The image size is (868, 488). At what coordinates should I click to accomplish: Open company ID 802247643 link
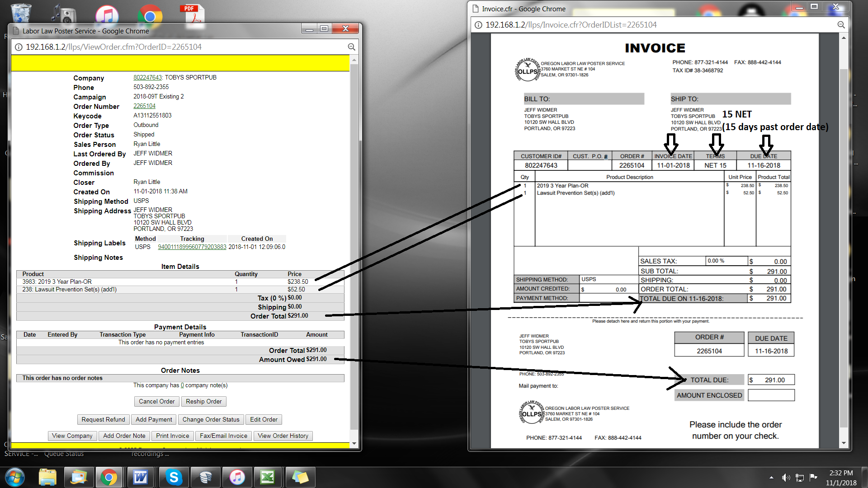[x=147, y=78]
